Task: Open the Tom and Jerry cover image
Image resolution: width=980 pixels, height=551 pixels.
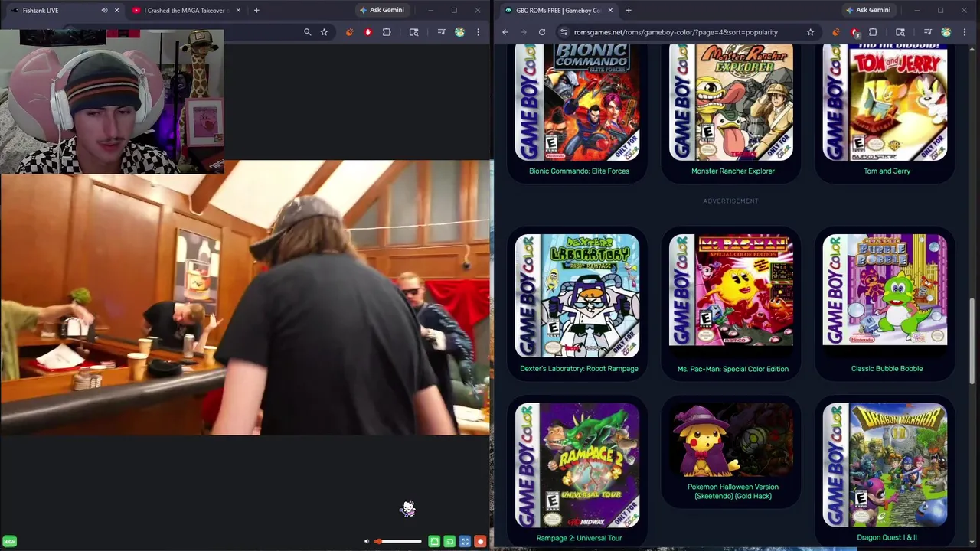Action: coord(885,102)
